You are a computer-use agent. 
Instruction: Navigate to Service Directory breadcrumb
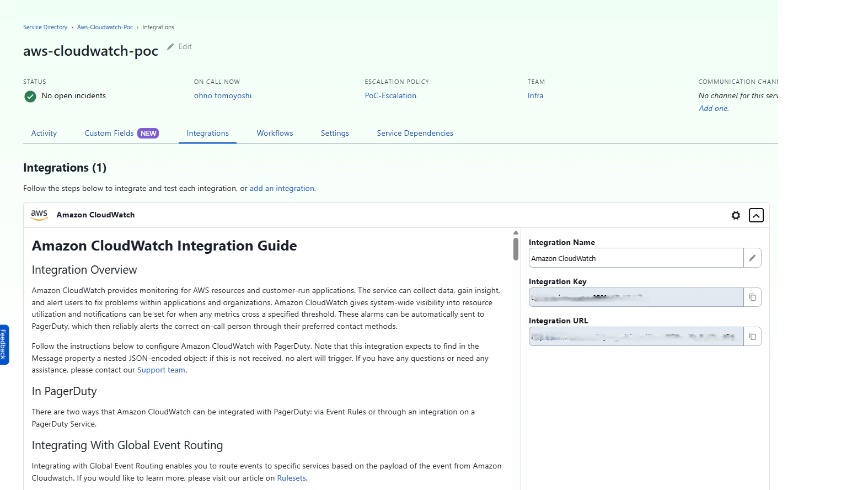coord(45,27)
